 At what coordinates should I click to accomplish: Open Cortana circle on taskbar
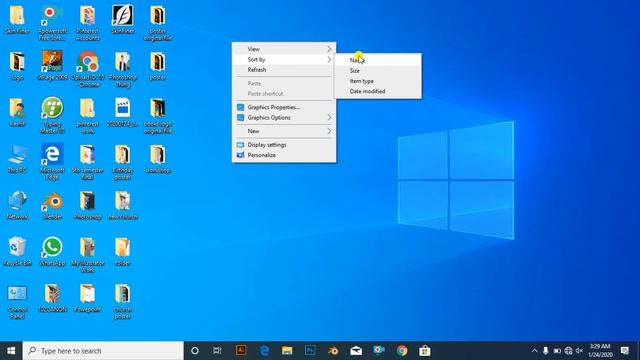(x=195, y=351)
